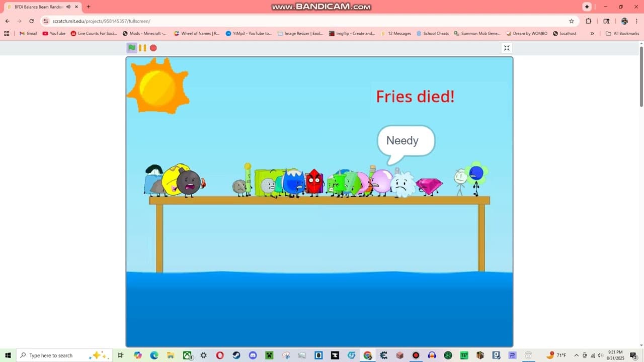Open the Windows Start menu

click(8, 355)
